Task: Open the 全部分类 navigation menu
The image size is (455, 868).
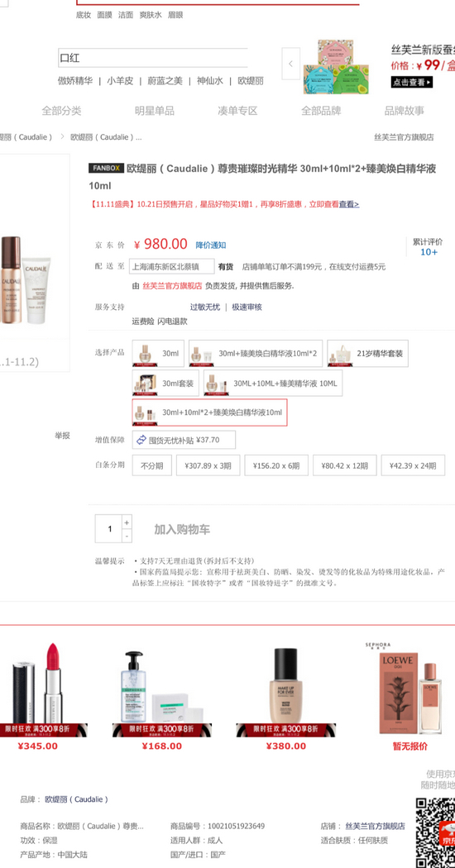Action: click(x=61, y=111)
